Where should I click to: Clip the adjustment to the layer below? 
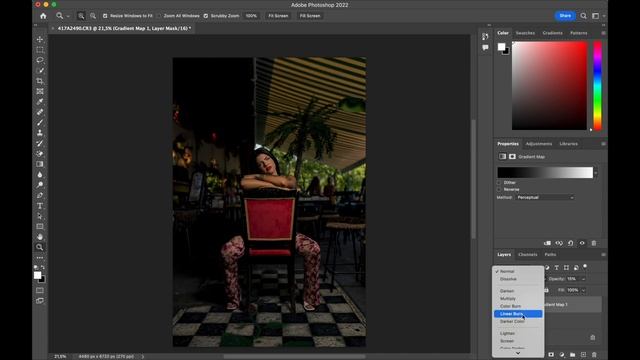547,243
